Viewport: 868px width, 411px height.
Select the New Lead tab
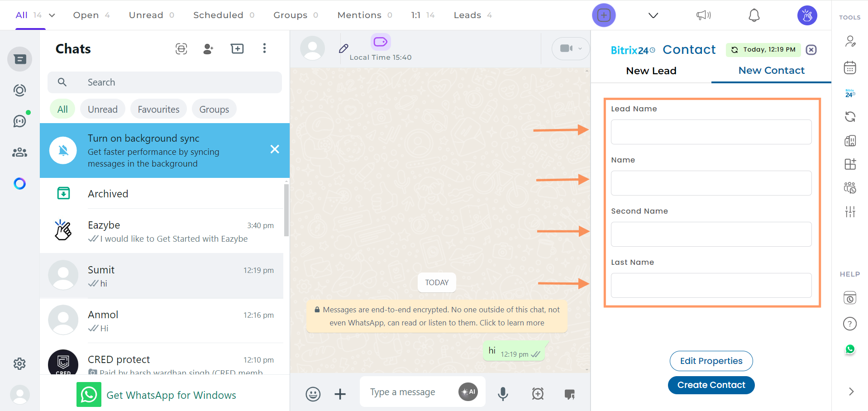pyautogui.click(x=651, y=71)
